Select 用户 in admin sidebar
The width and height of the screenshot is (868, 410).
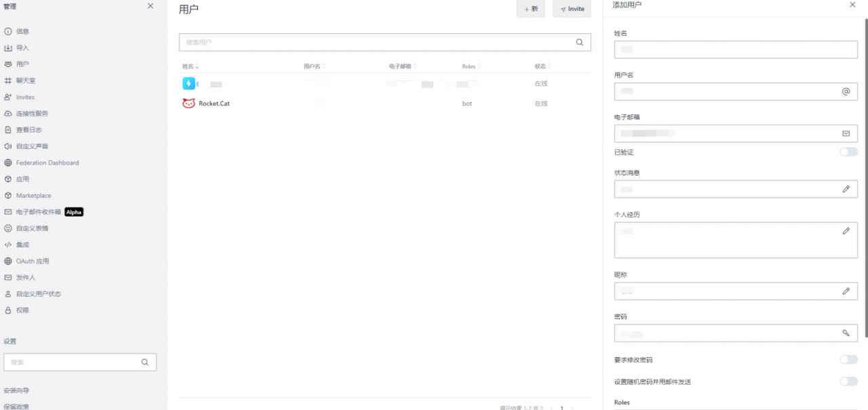(x=22, y=64)
